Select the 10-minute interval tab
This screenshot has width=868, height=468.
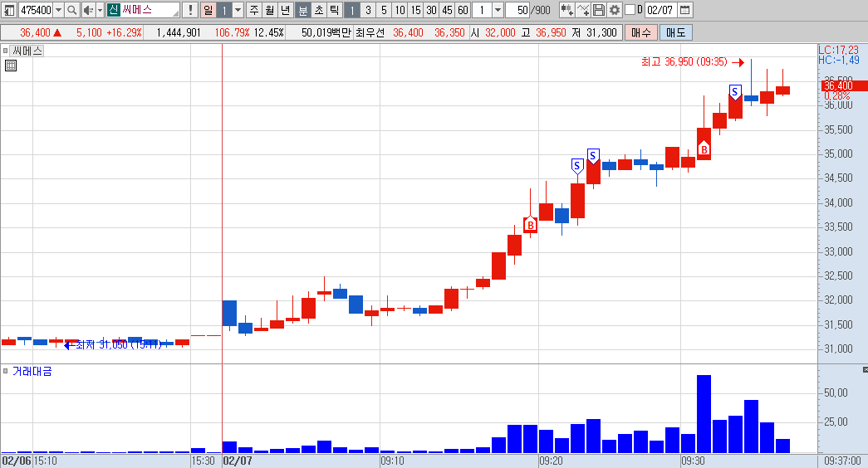(400, 10)
